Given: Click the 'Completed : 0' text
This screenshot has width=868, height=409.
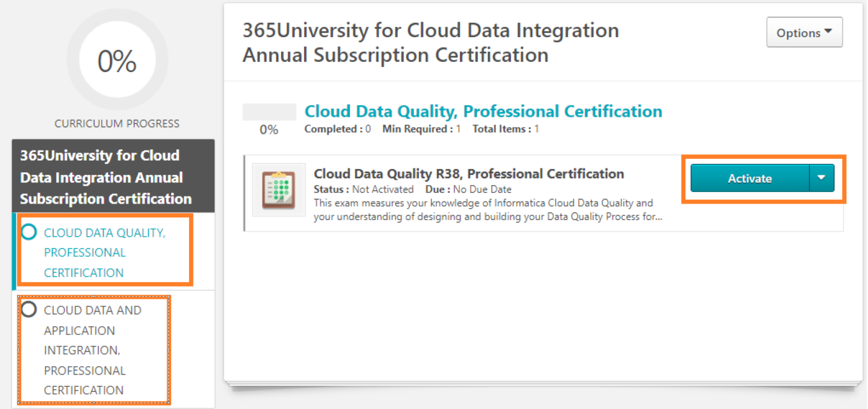Looking at the screenshot, I should (x=338, y=129).
